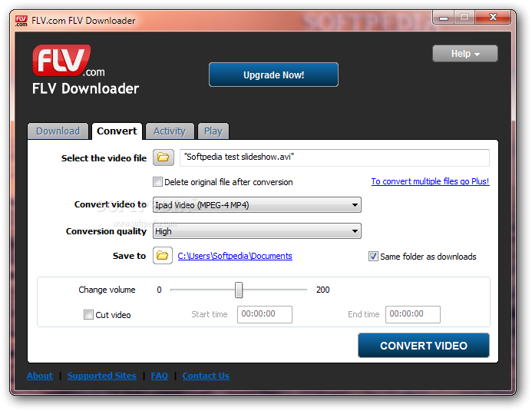532x411 pixels.
Task: Click the Upgrade Now! button
Action: [x=273, y=75]
